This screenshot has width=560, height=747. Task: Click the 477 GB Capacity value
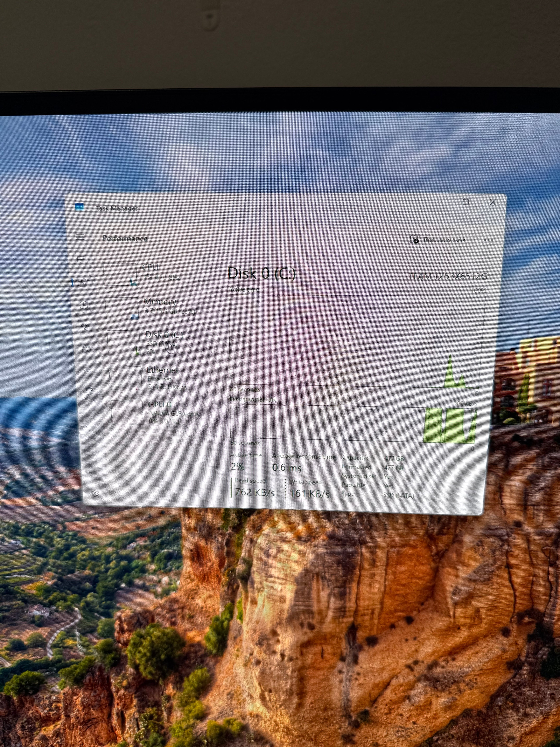click(394, 459)
